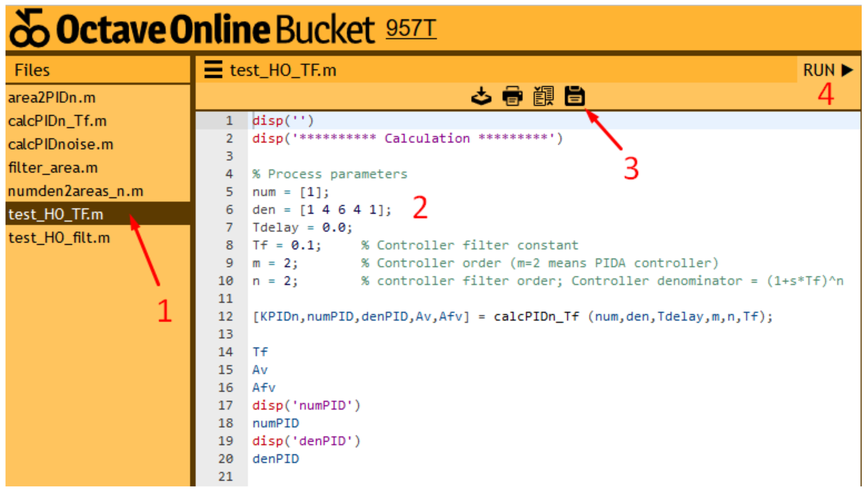Open area2PIDn.m from file list
This screenshot has width=868, height=493.
coord(52,98)
